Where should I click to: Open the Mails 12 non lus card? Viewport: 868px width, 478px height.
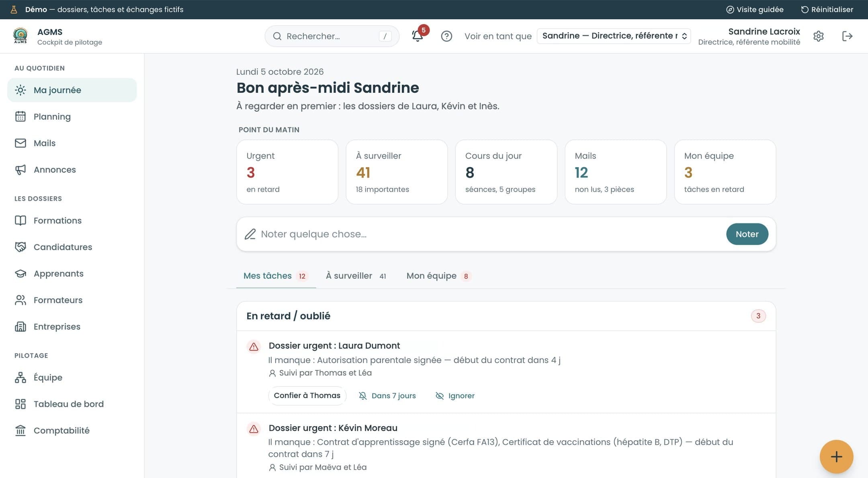pyautogui.click(x=616, y=172)
